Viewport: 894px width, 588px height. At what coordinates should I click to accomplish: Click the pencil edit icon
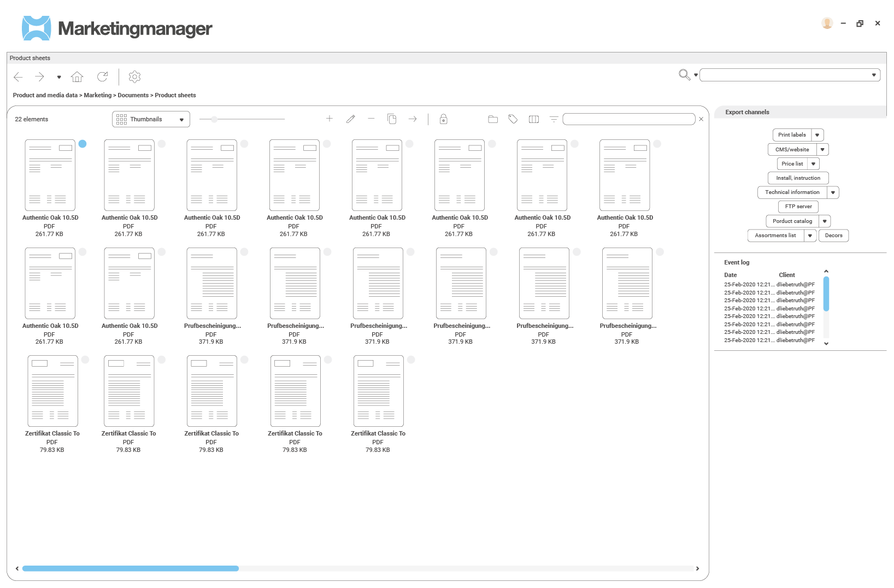pos(351,119)
